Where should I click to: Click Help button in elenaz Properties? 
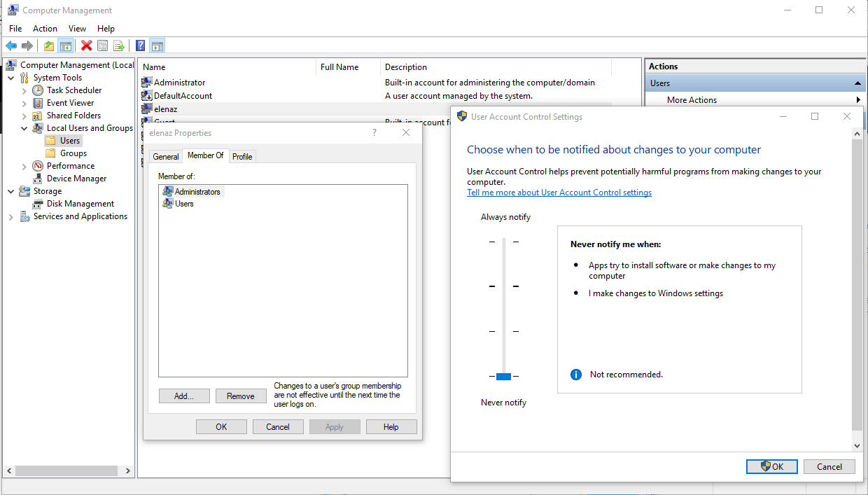tap(391, 427)
